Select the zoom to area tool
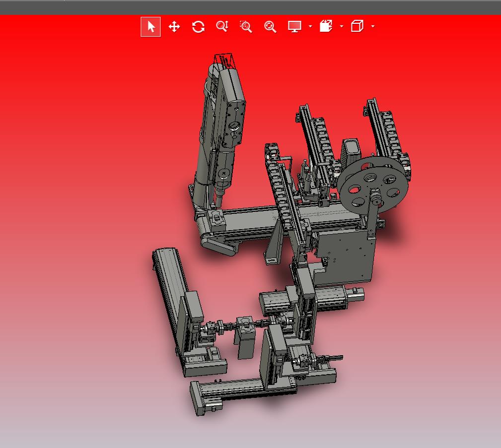The image size is (501, 448). (246, 27)
